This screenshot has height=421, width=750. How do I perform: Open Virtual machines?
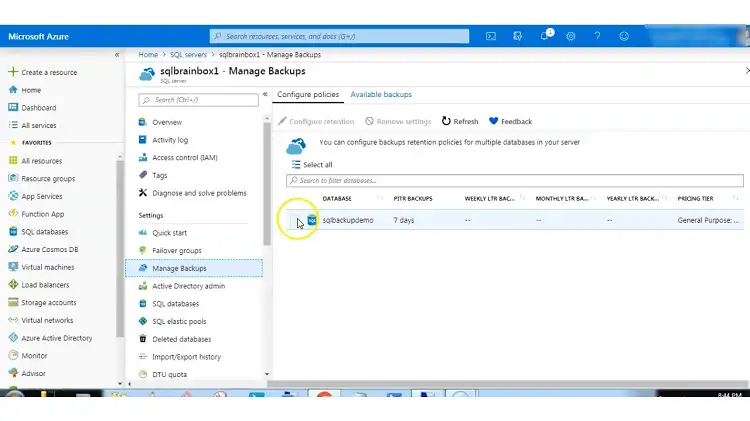click(x=41, y=267)
